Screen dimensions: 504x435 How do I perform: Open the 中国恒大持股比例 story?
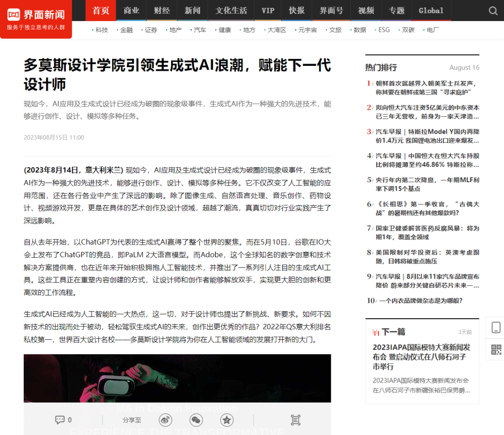point(427,160)
